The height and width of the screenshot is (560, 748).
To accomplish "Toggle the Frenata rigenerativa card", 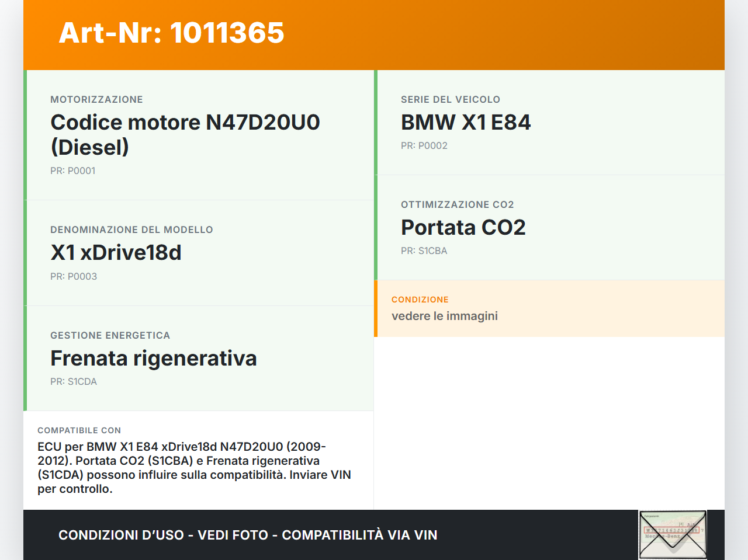I will 199,358.
